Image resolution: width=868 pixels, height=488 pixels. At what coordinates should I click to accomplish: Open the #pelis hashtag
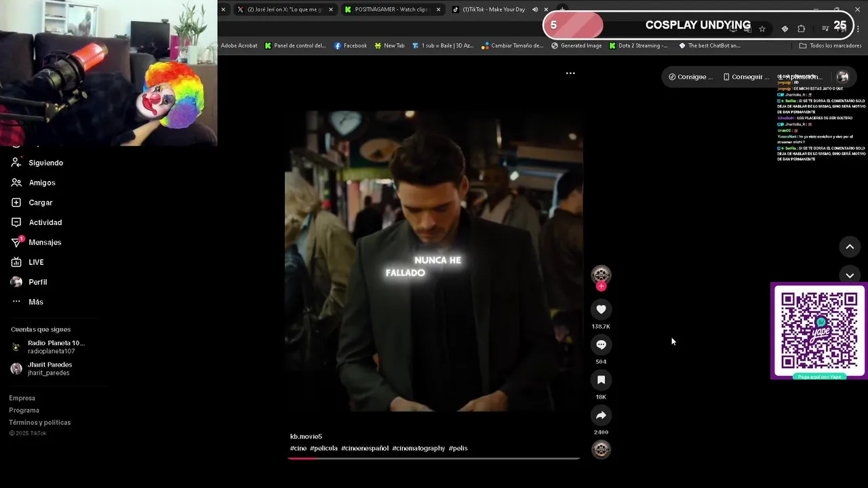[458, 448]
